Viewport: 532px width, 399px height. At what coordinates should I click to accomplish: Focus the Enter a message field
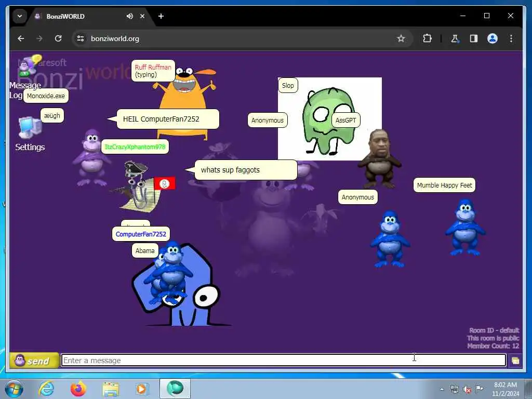(x=283, y=361)
